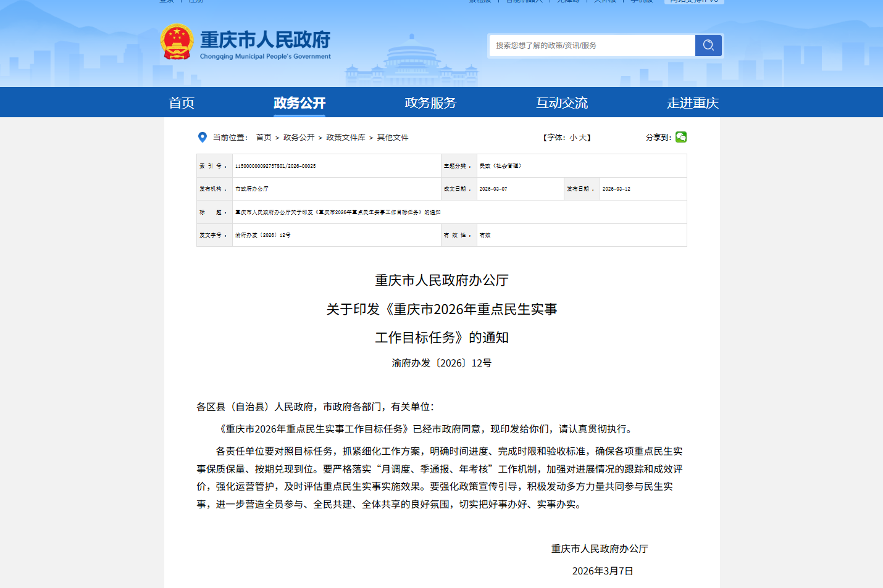The image size is (883, 588).
Task: Click the Chongqing government emblem logo
Action: pos(177,41)
